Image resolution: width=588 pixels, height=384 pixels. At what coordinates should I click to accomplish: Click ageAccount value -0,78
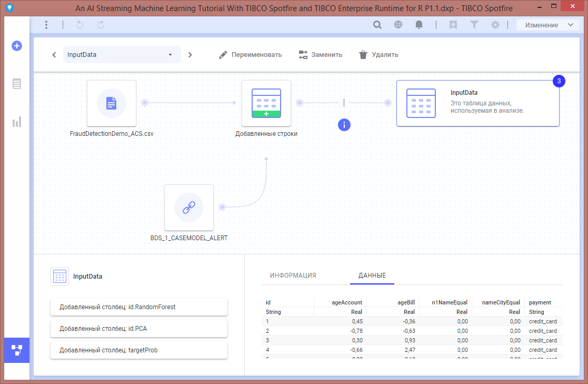pos(356,331)
